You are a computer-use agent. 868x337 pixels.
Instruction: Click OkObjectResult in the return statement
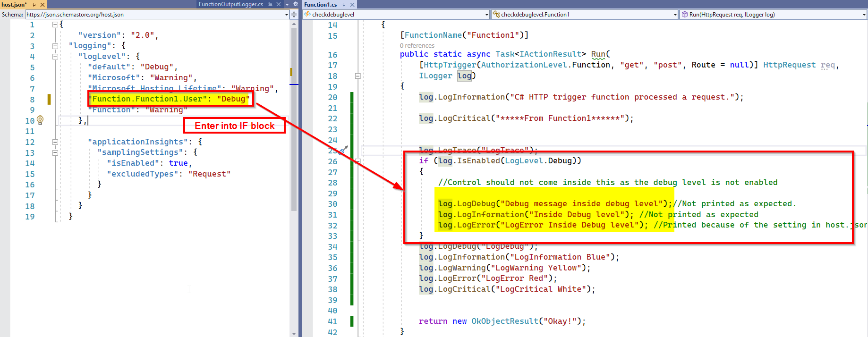pos(505,321)
